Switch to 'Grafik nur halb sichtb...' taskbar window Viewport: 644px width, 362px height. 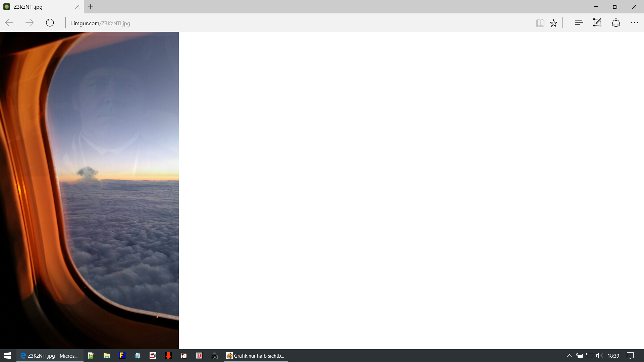[x=256, y=356]
